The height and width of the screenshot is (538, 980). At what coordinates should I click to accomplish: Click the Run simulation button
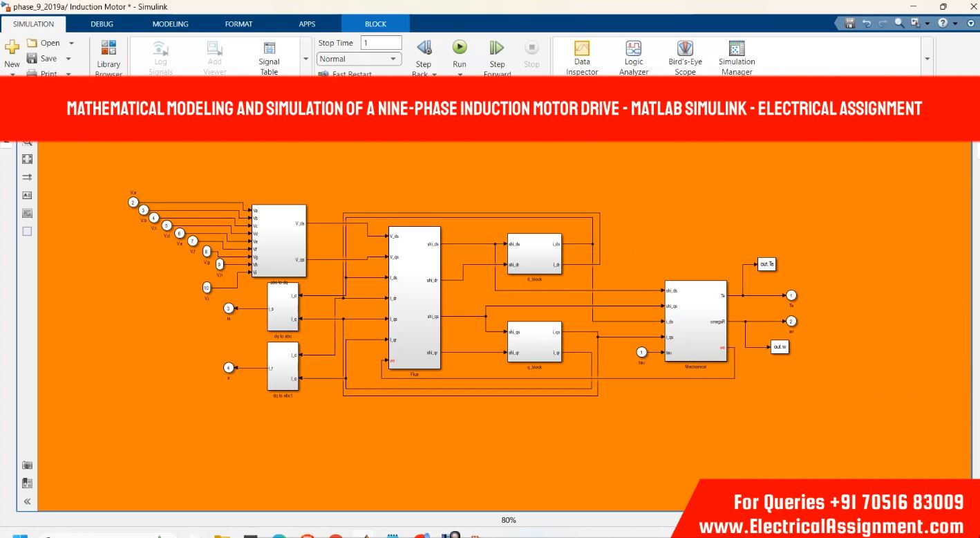[x=460, y=48]
